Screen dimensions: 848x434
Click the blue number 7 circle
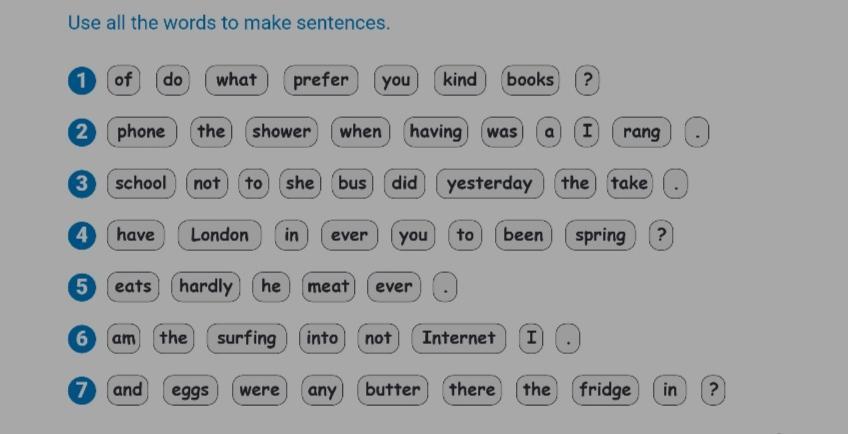(x=82, y=391)
